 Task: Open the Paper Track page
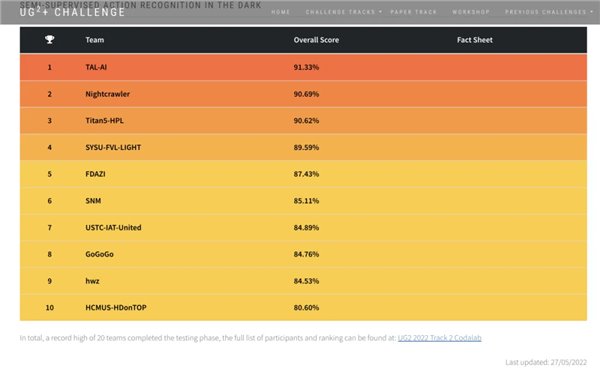[413, 12]
